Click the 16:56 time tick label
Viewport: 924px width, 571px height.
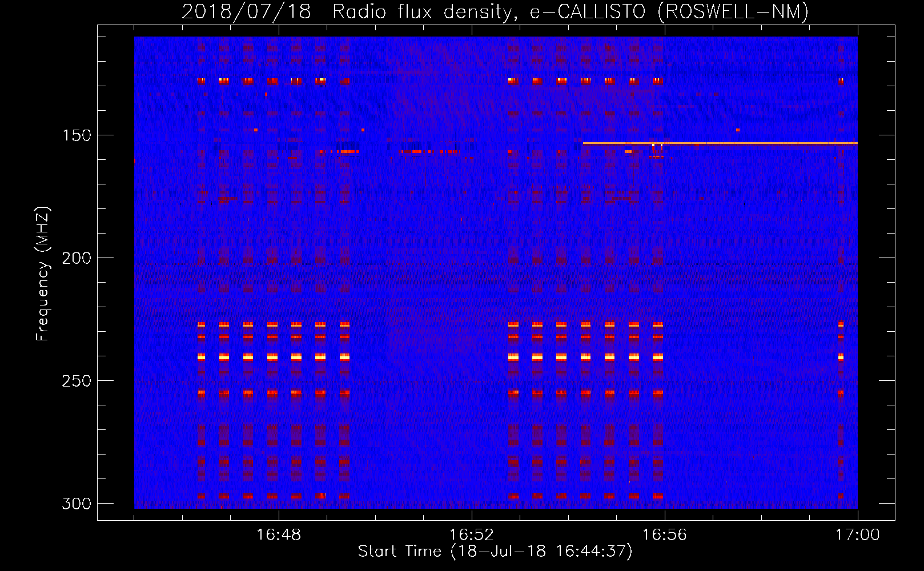tap(665, 534)
